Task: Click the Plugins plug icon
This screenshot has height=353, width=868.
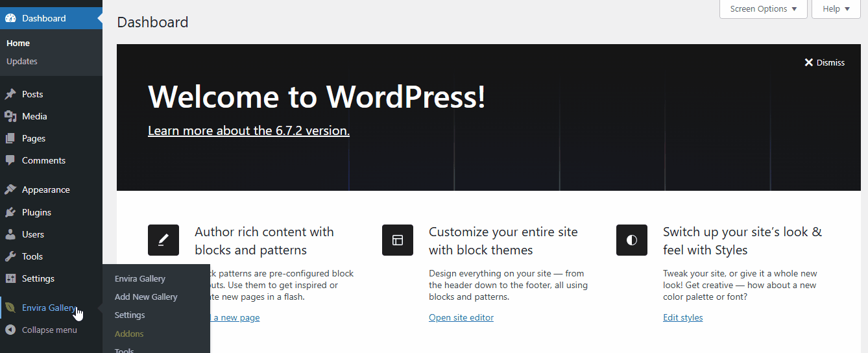Action: [10, 212]
